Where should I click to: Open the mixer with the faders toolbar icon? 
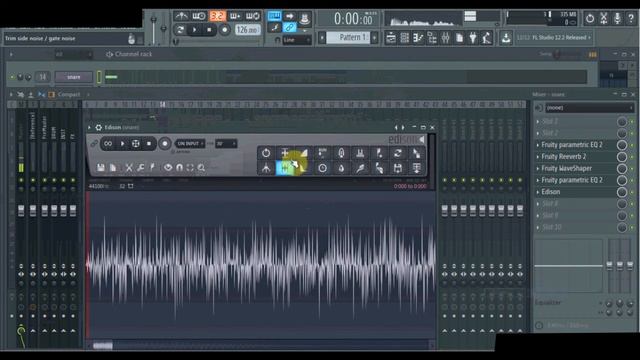(445, 38)
